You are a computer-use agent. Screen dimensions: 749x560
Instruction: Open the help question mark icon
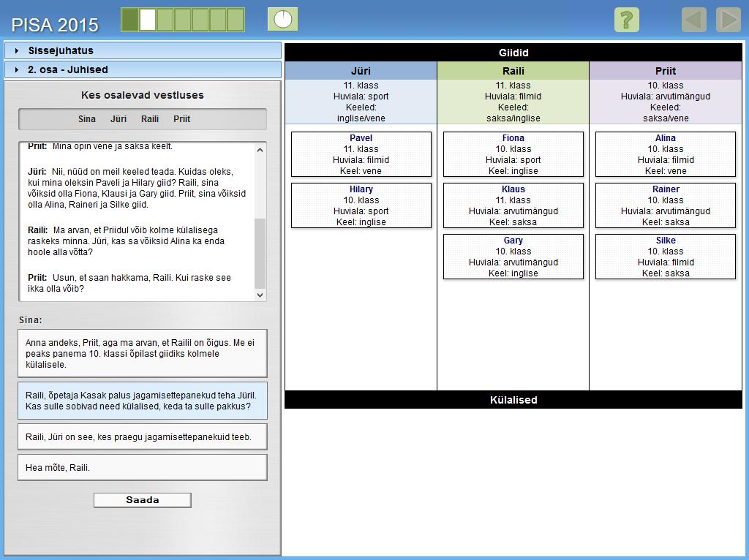tap(626, 20)
